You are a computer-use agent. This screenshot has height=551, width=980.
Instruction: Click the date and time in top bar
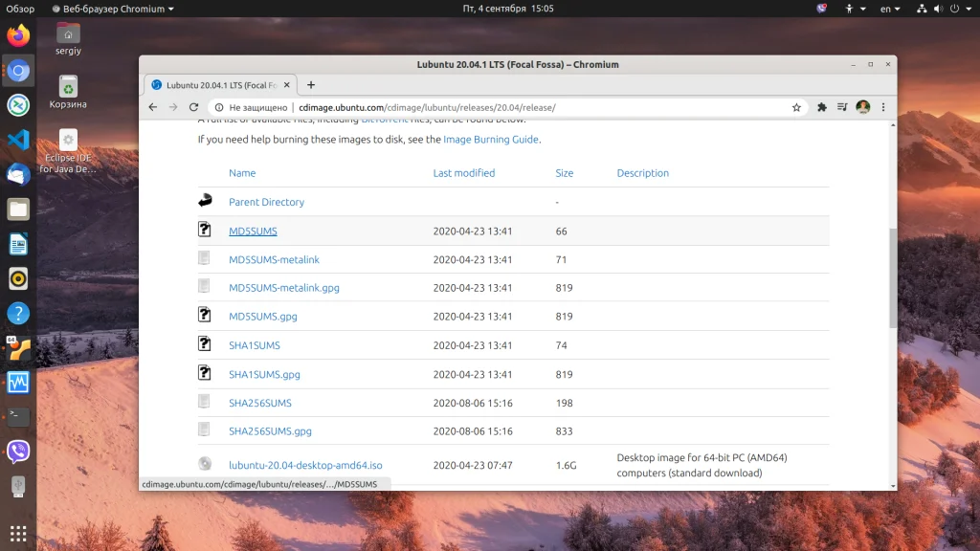(508, 9)
